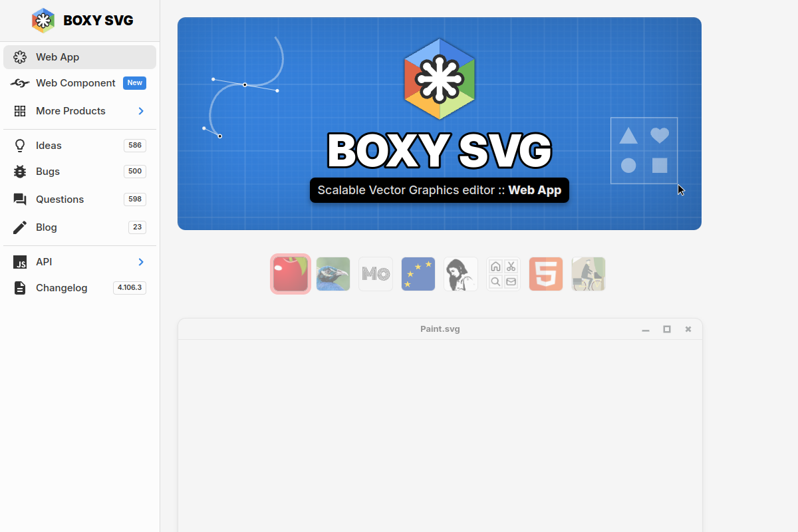Expand the API chevron arrow
Screen dimensions: 798x532
(x=141, y=262)
